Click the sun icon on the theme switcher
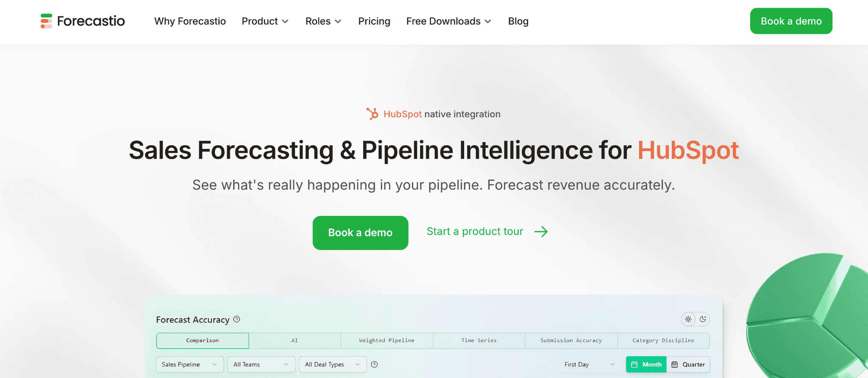Viewport: 868px width, 378px height. 688,320
